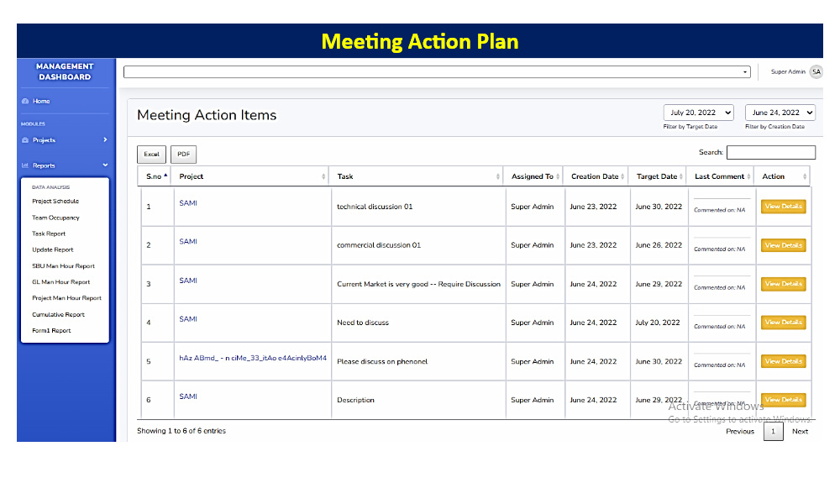Open SAMI project link in row 2
The width and height of the screenshot is (840, 504).
(x=188, y=242)
